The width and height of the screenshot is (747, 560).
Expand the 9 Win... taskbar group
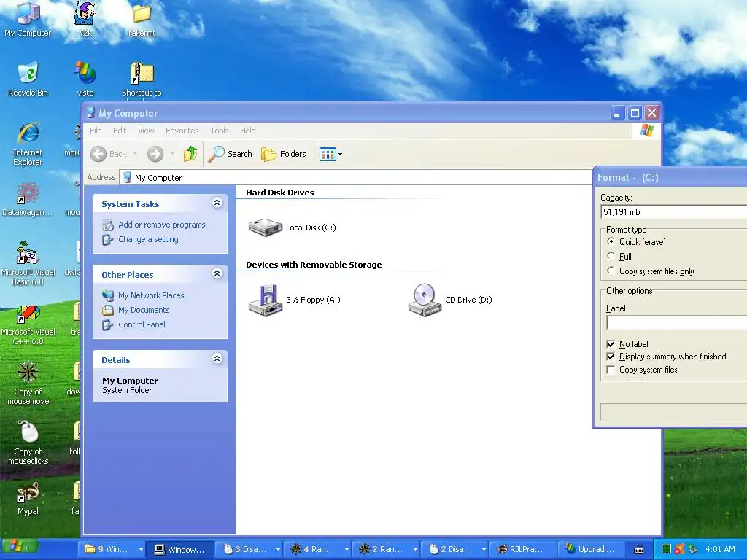pyautogui.click(x=141, y=549)
